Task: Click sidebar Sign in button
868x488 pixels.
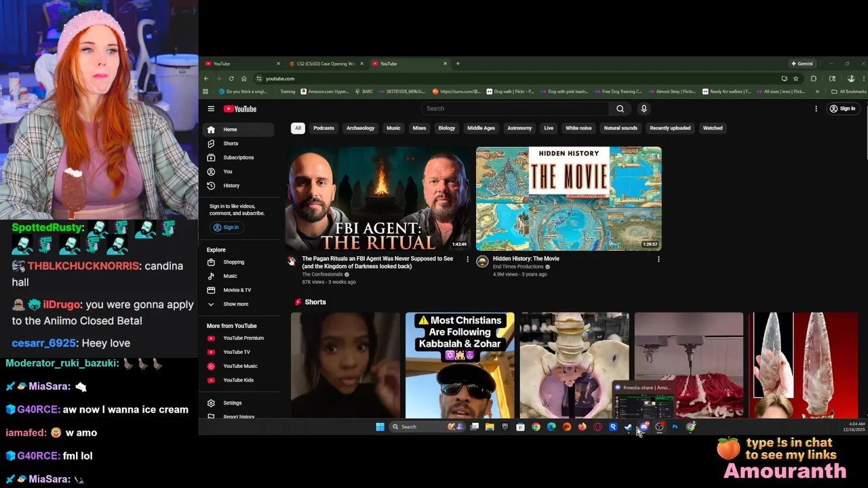Action: coord(226,227)
